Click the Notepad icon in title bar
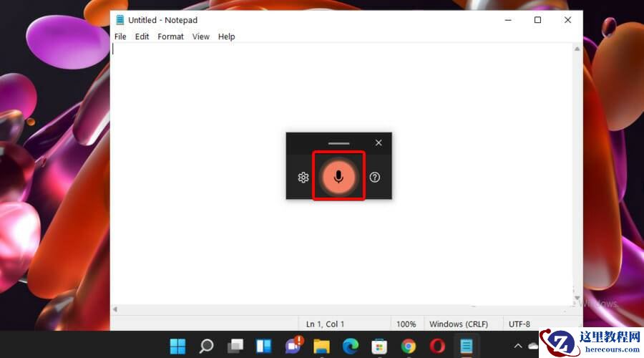The height and width of the screenshot is (358, 644). click(120, 20)
